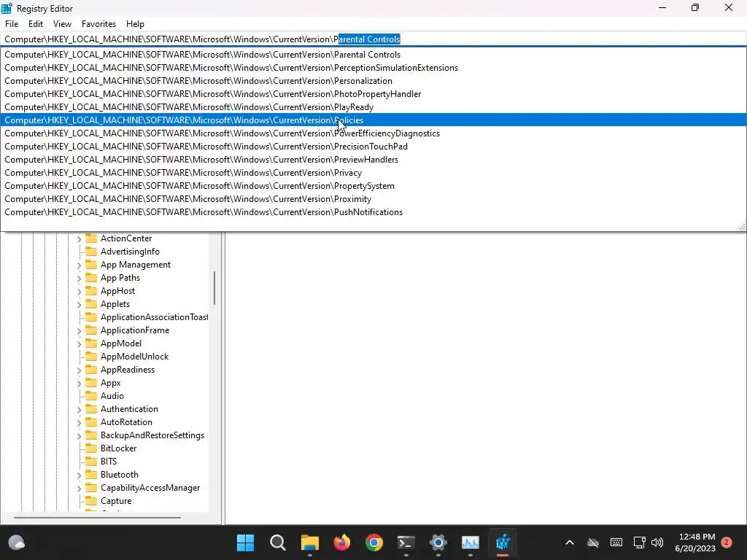747x560 pixels.
Task: Select the PreviewHandlers path suggestion
Action: click(x=373, y=160)
